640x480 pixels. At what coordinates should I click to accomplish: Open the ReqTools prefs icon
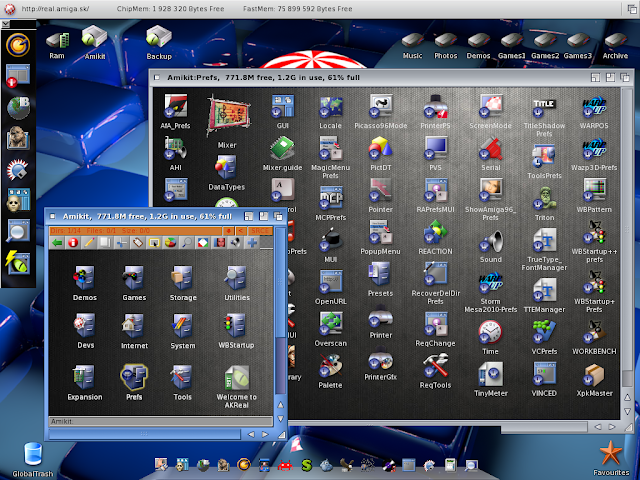pyautogui.click(x=435, y=365)
